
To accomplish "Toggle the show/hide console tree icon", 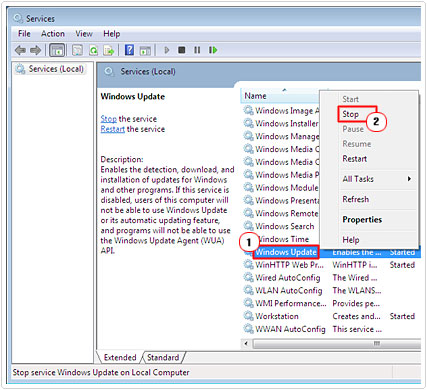I will tap(57, 50).
